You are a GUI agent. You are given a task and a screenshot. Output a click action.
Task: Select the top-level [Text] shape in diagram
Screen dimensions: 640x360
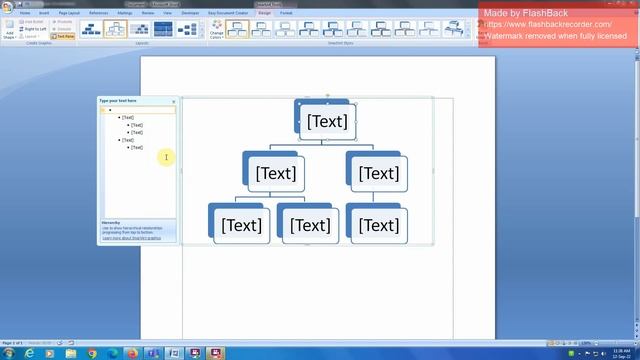327,122
